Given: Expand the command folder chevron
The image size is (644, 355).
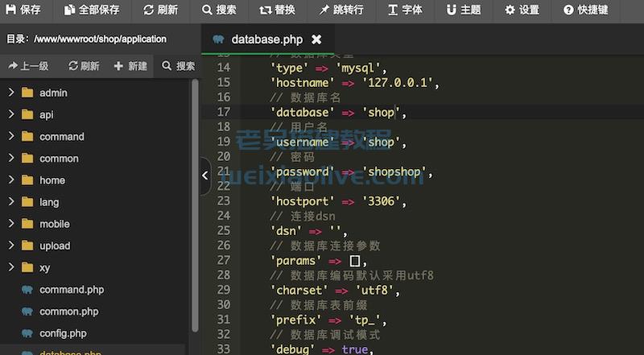Looking at the screenshot, I should [11, 135].
